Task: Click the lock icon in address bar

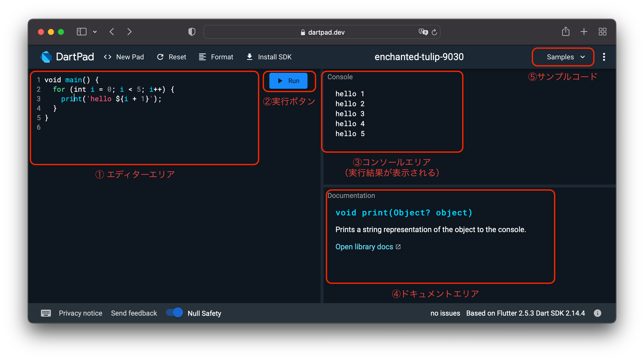Action: pyautogui.click(x=303, y=32)
